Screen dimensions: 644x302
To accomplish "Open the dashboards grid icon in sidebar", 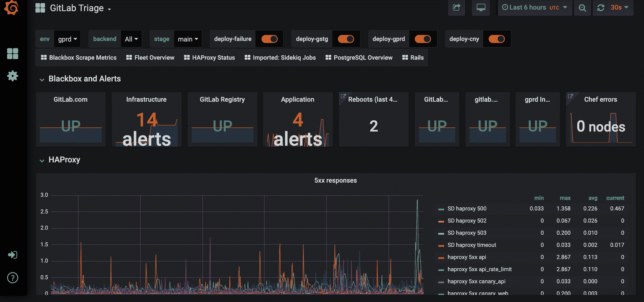I will click(12, 54).
